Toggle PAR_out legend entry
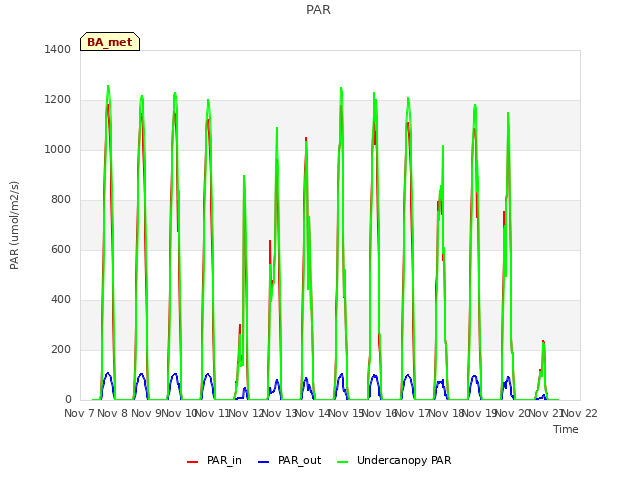The width and height of the screenshot is (640, 480). 290,460
